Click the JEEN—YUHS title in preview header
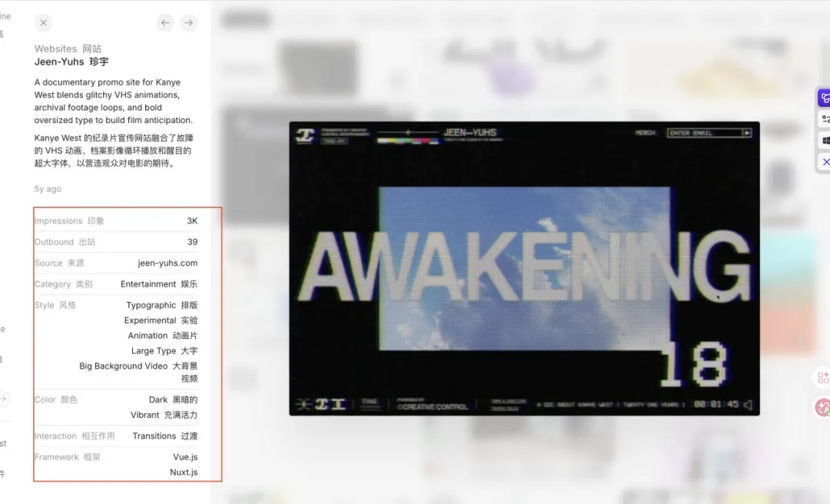This screenshot has height=504, width=830. [x=470, y=132]
